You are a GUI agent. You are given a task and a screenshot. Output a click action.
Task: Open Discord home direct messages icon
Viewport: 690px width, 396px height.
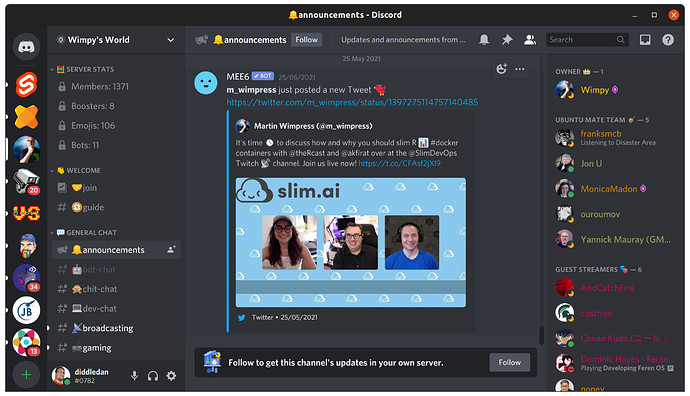tap(26, 47)
